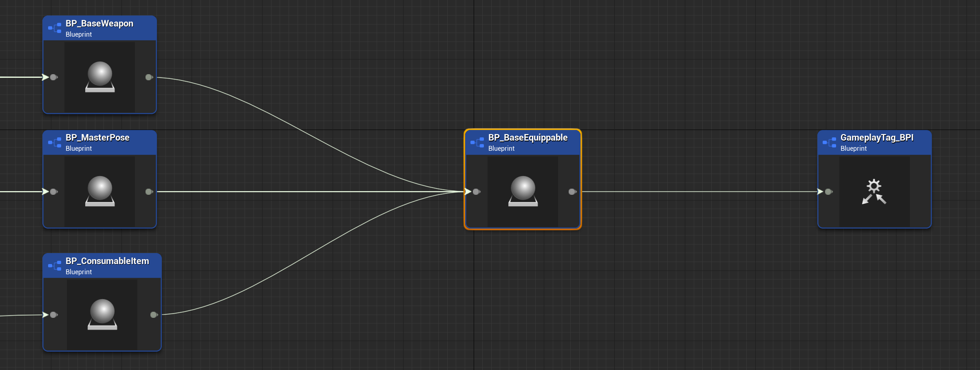Click the BP_BaseWeapon blueprint type icon
This screenshot has width=980, height=370.
pos(55,28)
